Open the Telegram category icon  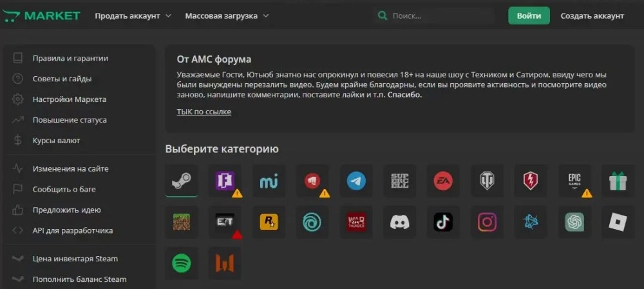(x=356, y=181)
